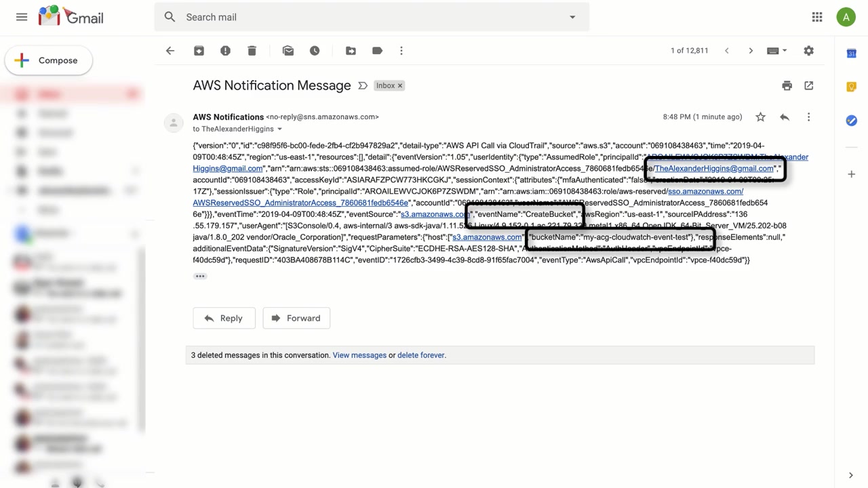The width and height of the screenshot is (868, 488).
Task: Open the Google account avatar menu
Action: 846,17
